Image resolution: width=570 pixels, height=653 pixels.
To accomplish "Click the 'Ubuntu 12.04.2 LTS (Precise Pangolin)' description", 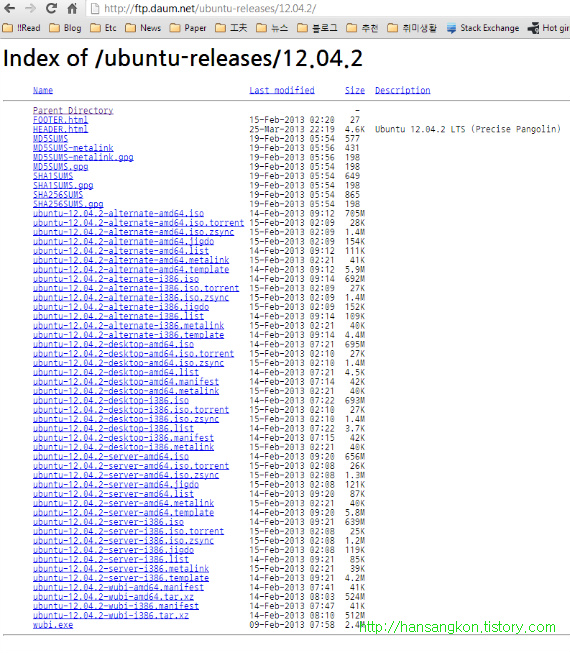I will pos(468,129).
